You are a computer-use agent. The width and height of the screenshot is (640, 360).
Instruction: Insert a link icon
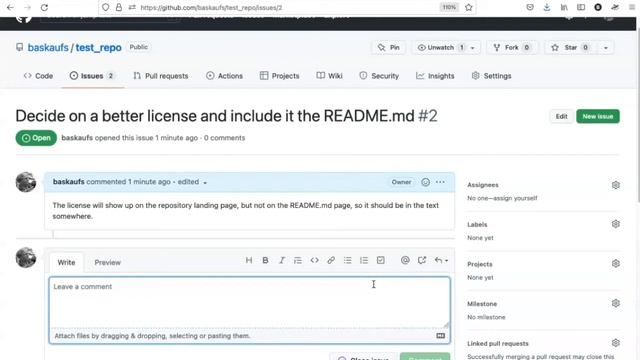point(331,260)
